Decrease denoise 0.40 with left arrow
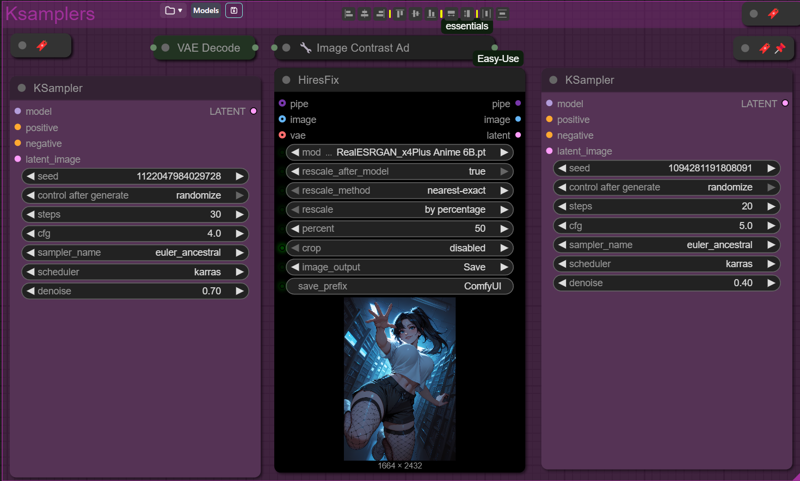The height and width of the screenshot is (481, 800). (562, 283)
